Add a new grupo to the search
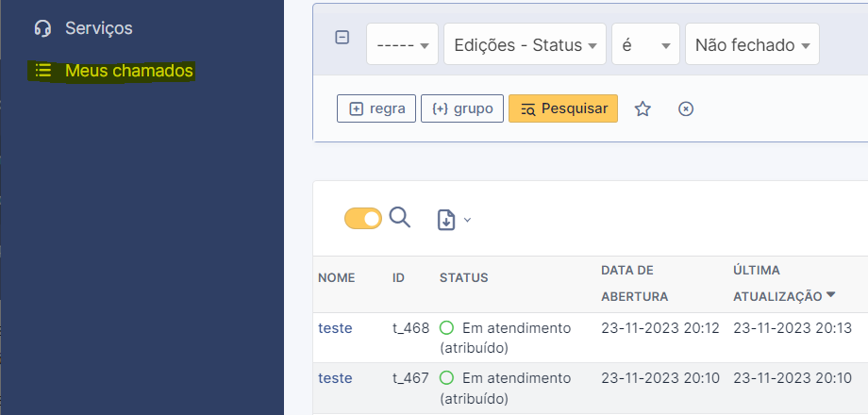 pos(462,108)
